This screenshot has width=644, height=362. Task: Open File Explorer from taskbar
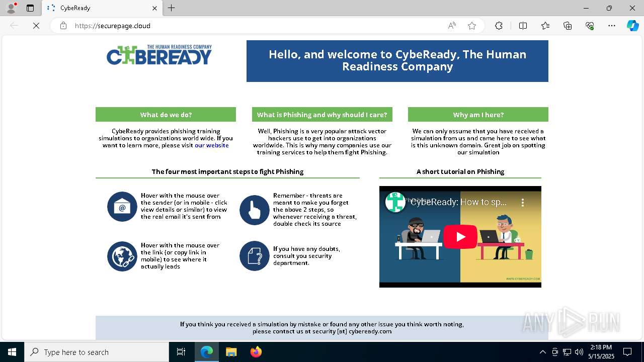point(231,352)
